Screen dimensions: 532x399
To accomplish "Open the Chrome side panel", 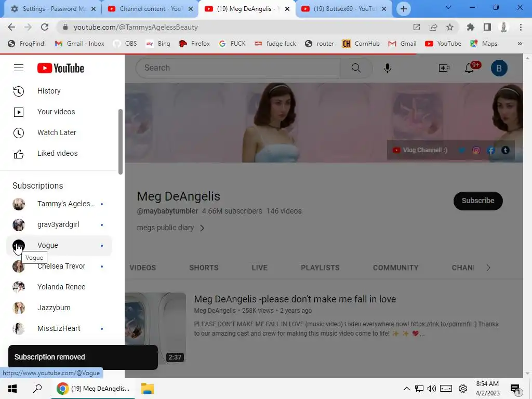I will pos(487,27).
